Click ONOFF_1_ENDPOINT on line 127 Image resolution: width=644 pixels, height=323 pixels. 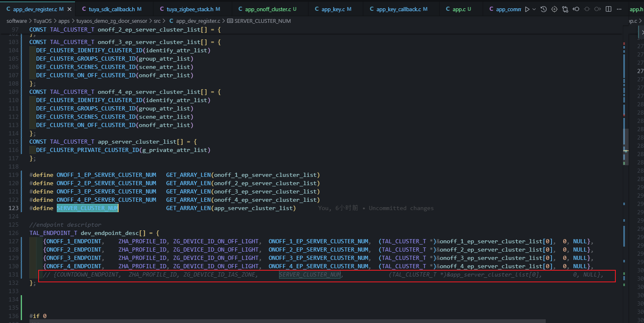pos(74,241)
